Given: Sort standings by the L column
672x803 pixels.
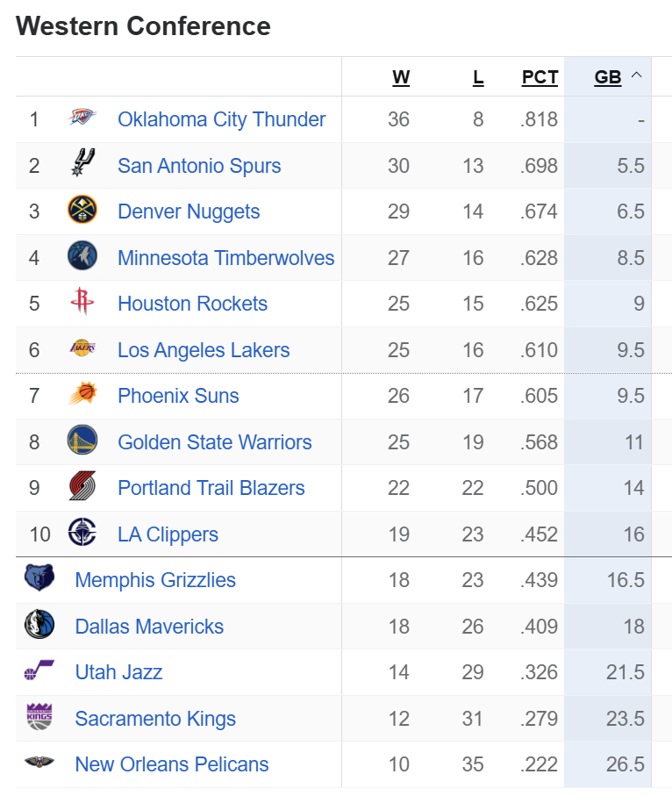Looking at the screenshot, I should click(x=478, y=77).
